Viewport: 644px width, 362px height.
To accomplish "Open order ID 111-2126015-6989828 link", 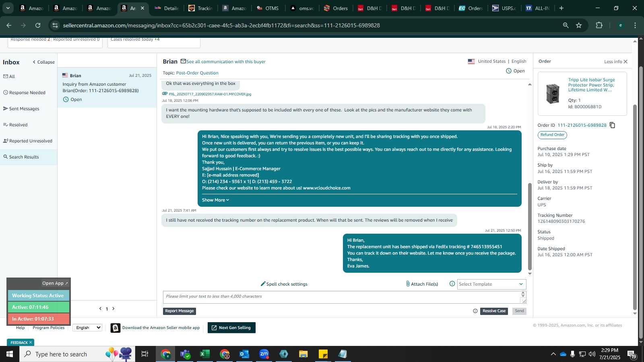I will (x=582, y=125).
